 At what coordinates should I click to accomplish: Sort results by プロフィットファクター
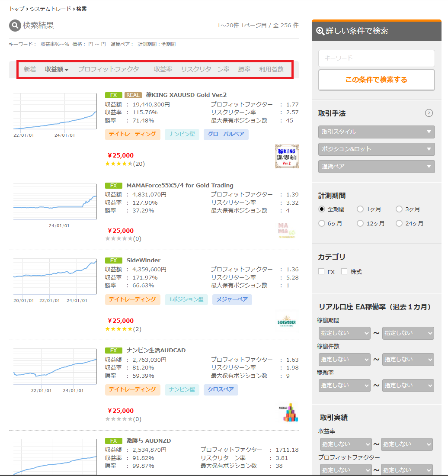click(x=111, y=69)
